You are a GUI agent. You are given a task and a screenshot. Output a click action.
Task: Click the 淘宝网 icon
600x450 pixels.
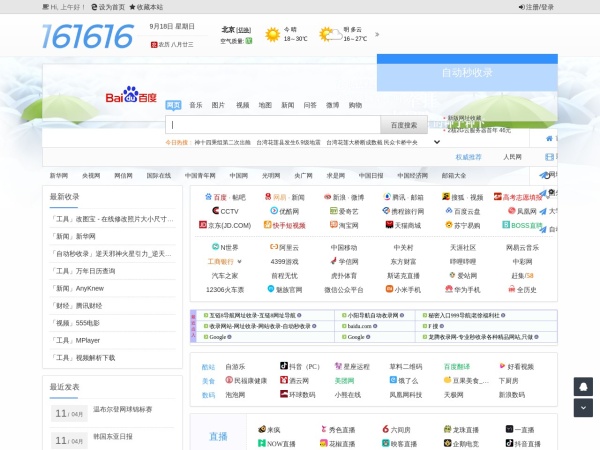click(334, 225)
